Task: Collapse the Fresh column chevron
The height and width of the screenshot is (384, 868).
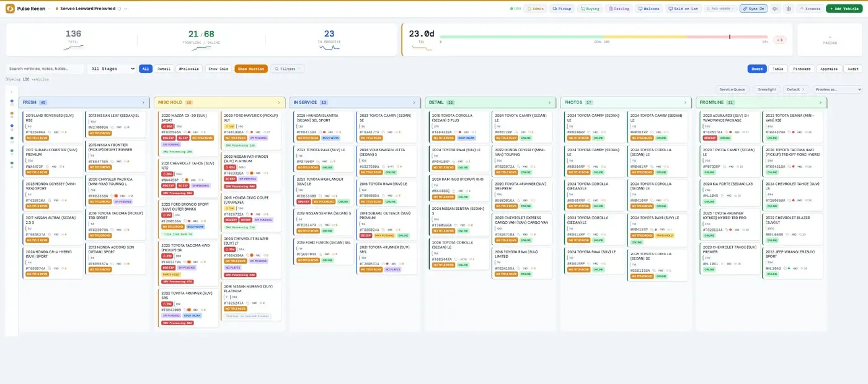Action: [143, 103]
